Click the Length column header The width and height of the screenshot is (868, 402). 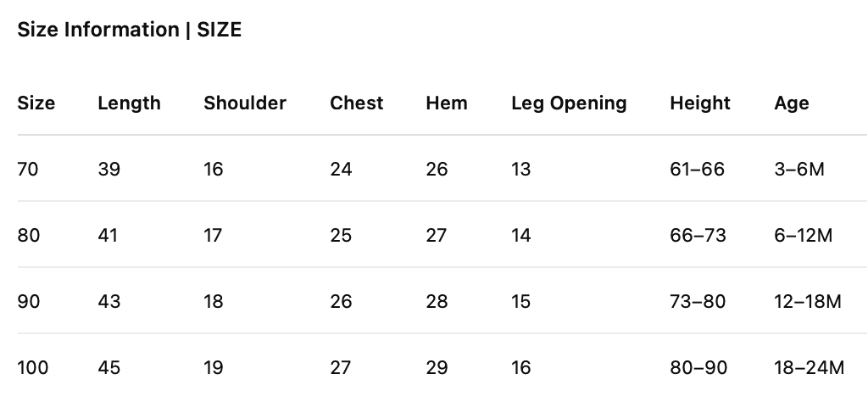tap(129, 103)
